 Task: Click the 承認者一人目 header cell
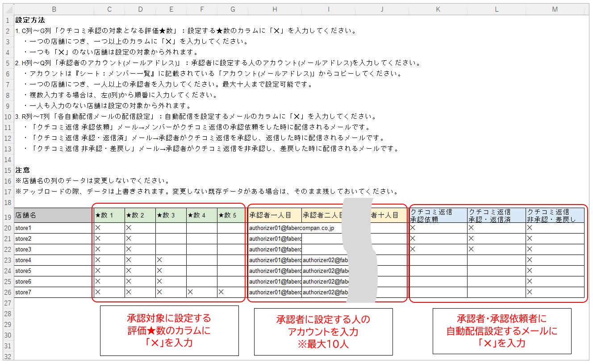pos(275,215)
